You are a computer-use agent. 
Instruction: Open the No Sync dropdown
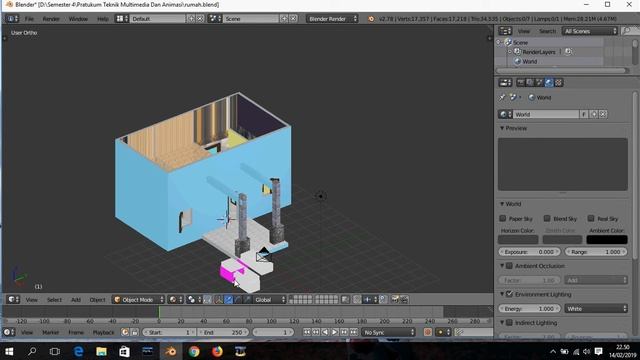pos(388,332)
